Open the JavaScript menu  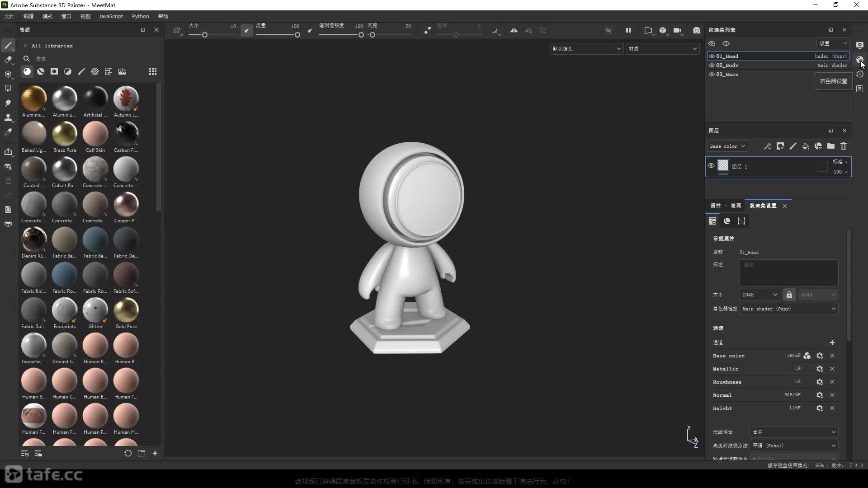tap(111, 16)
